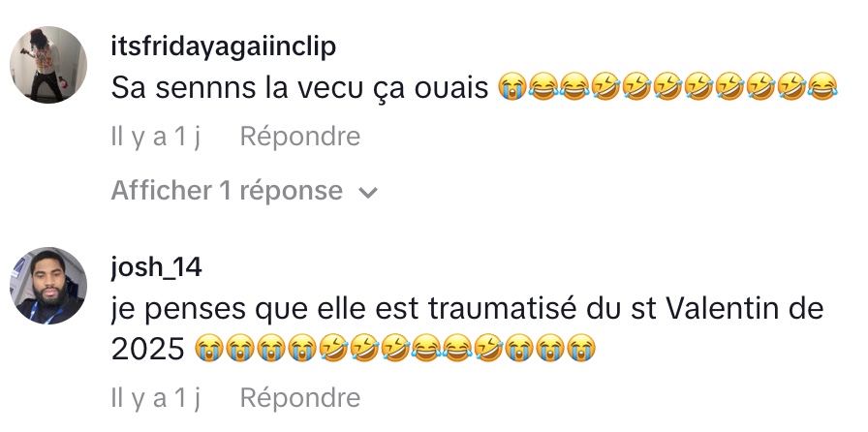Click the first rolling-laughing emoji in top comment

point(605,87)
